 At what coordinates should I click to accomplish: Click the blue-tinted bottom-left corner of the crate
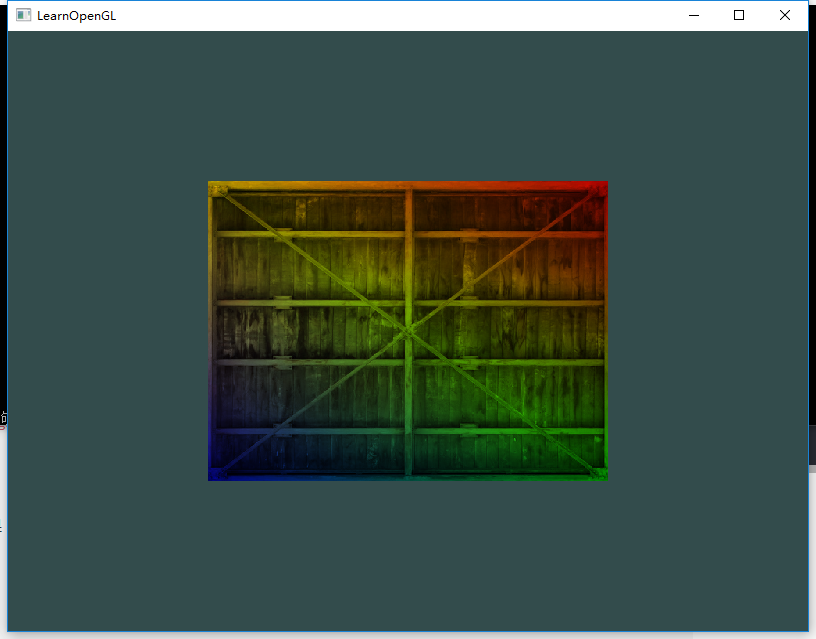[216, 472]
